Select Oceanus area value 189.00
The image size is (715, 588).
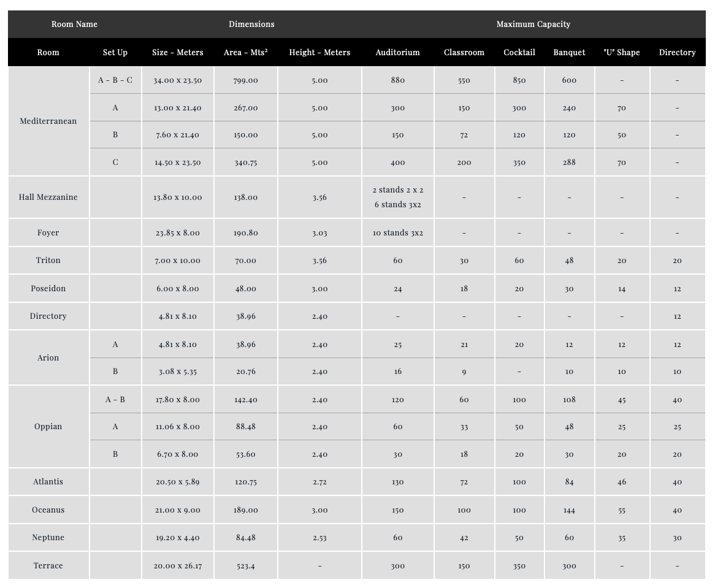pyautogui.click(x=245, y=510)
